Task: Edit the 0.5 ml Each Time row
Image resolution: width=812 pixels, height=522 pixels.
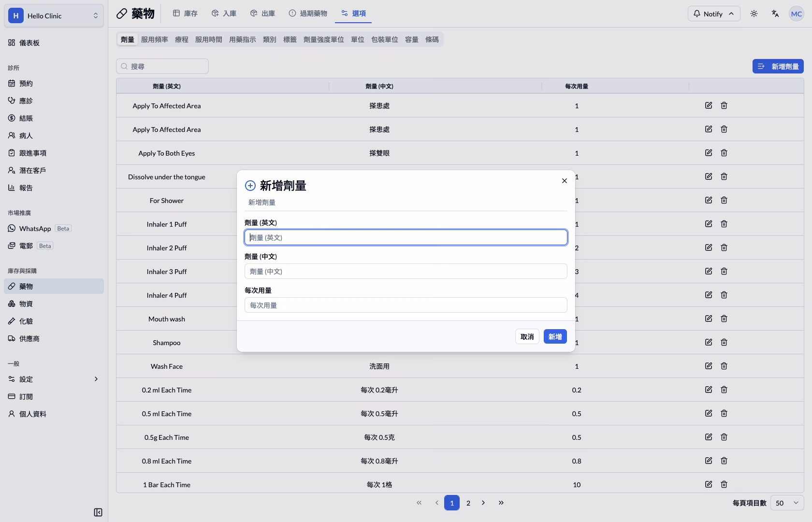Action: pos(709,413)
